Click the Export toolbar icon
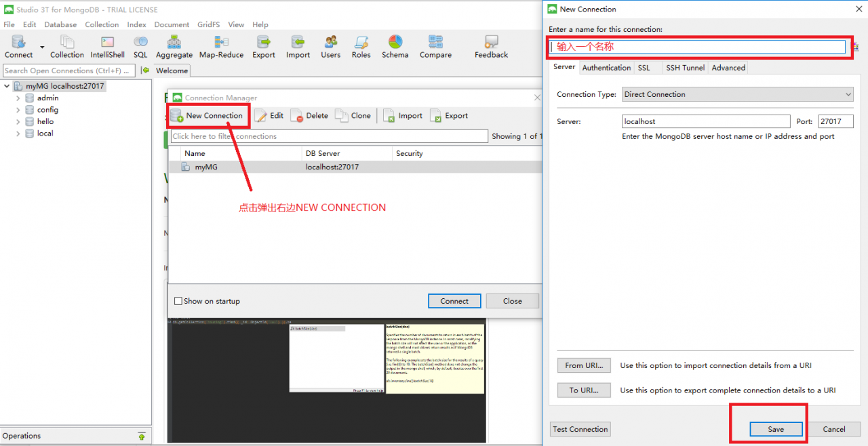868x446 pixels. 263,46
